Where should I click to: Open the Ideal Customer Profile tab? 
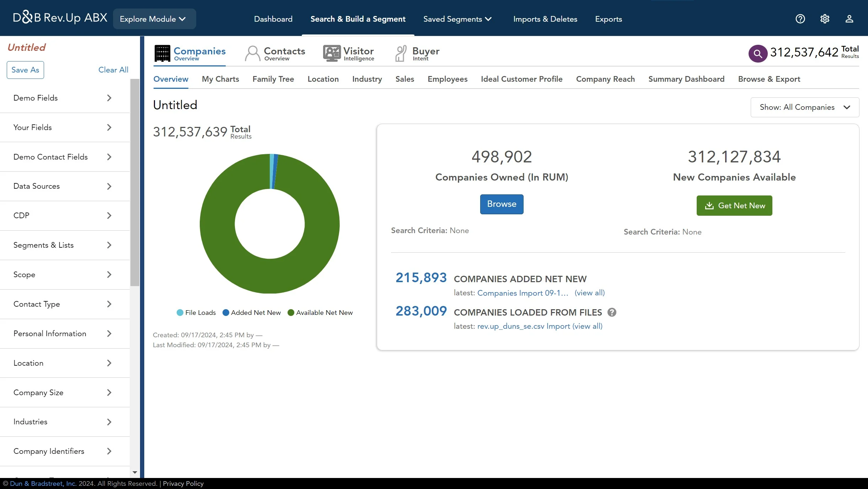pos(521,79)
